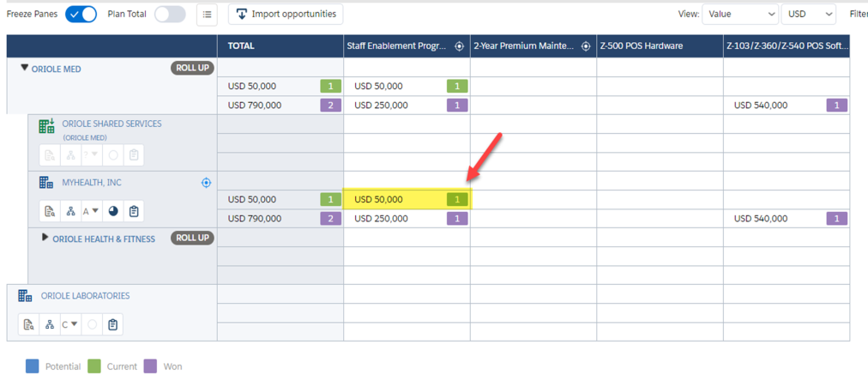Click purple badge 2 in ORIOLE MED total row
The height and width of the screenshot is (381, 868).
330,106
